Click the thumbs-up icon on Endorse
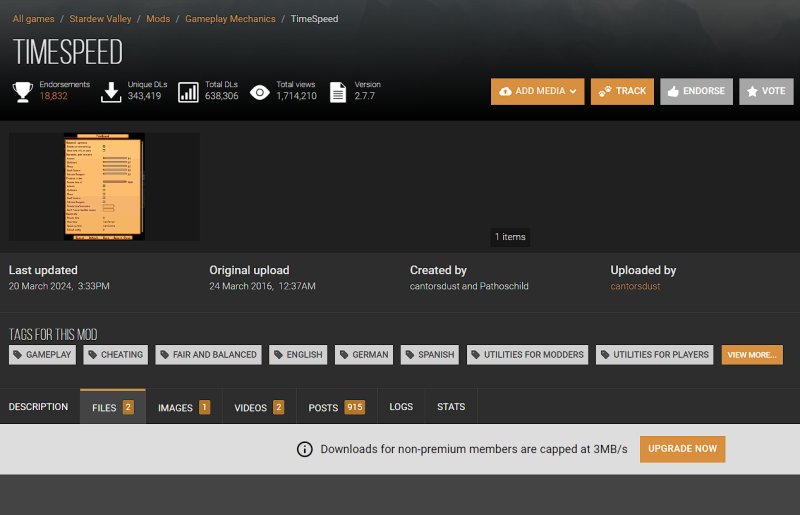Image resolution: width=800 pixels, height=515 pixels. click(673, 91)
